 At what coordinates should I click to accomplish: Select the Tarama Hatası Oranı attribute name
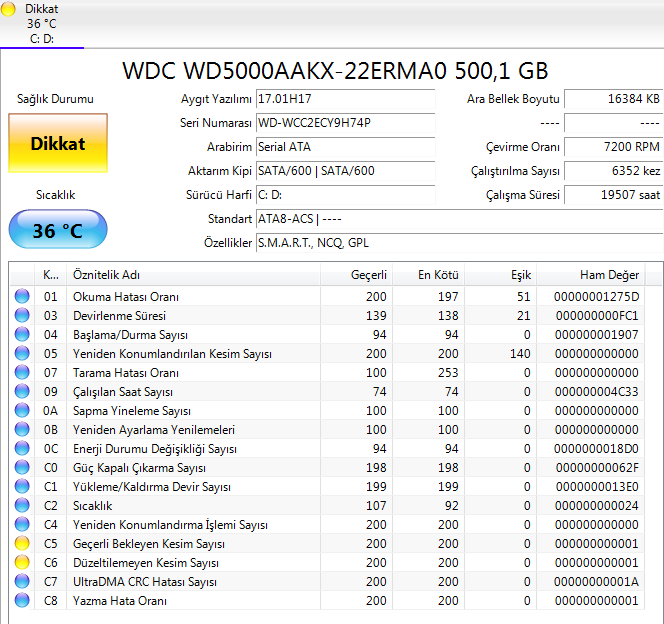coord(126,373)
